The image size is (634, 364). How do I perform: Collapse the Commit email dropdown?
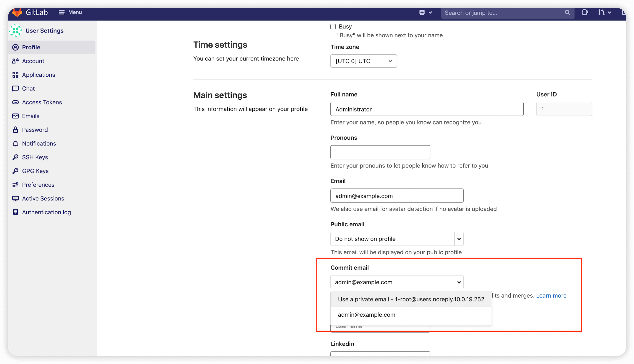tap(396, 282)
